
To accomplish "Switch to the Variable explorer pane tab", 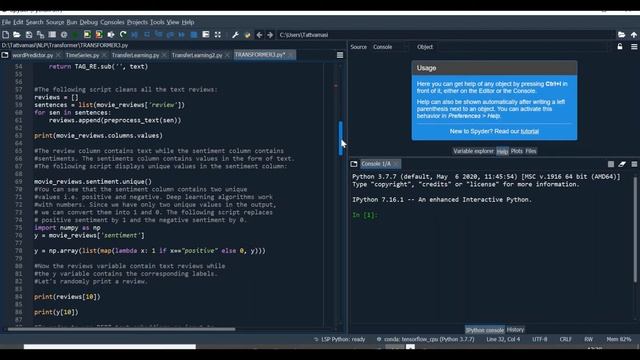I will coord(473,151).
